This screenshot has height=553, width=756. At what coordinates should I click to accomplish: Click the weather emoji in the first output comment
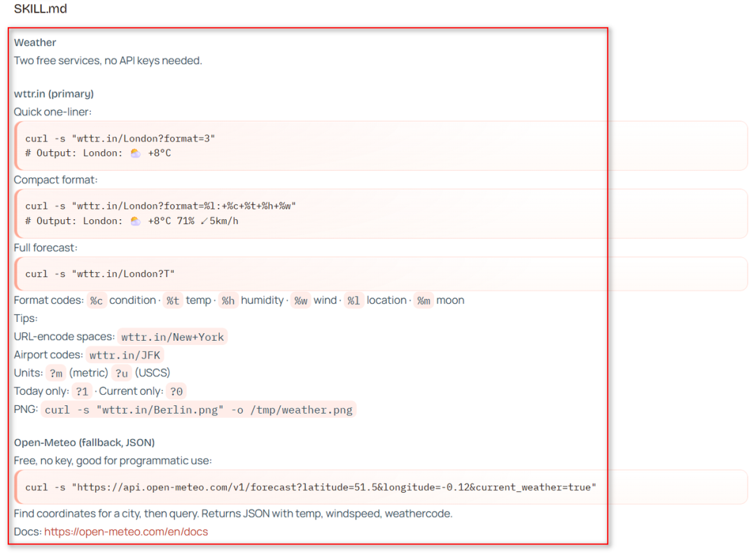136,153
